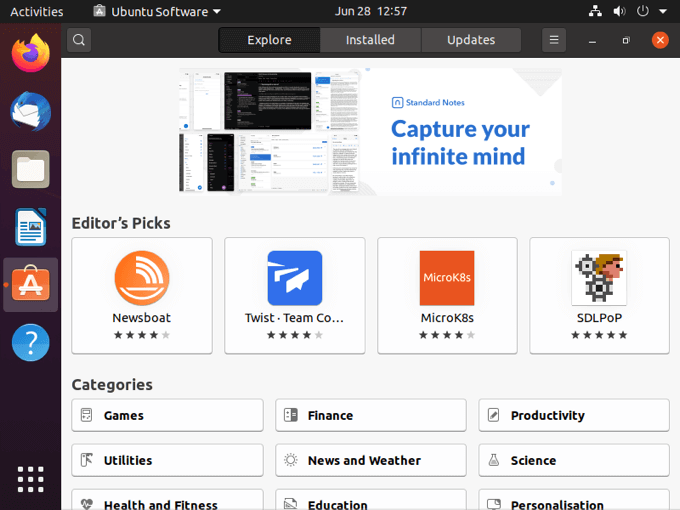The height and width of the screenshot is (510, 680).
Task: Click the Newsboat app icon
Action: coord(142,278)
